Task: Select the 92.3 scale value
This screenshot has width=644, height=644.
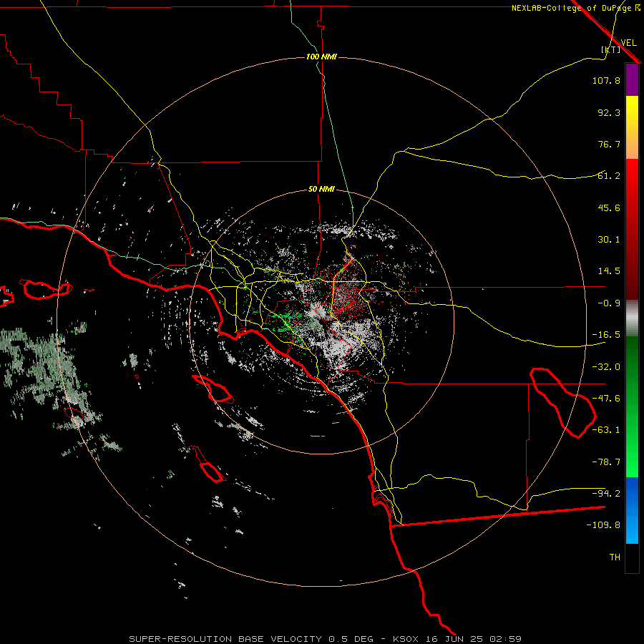Action: tap(609, 112)
